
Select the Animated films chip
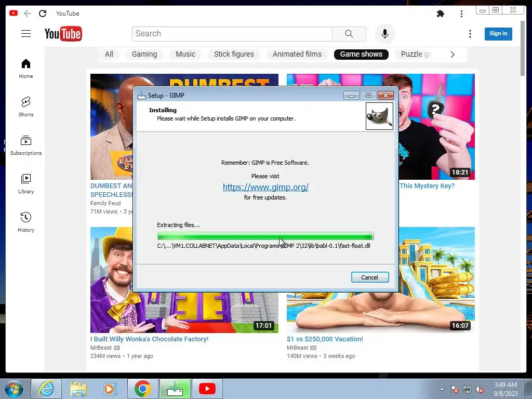coord(297,54)
